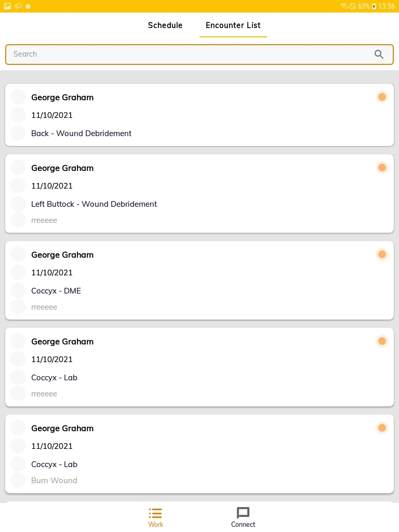Open the Back - Wound Debridement encounter
Viewport: 399px width, 532px height.
tap(199, 115)
